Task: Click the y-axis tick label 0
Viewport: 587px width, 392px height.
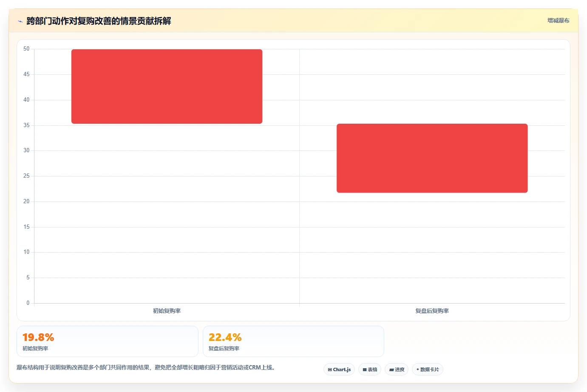Action: pos(28,303)
